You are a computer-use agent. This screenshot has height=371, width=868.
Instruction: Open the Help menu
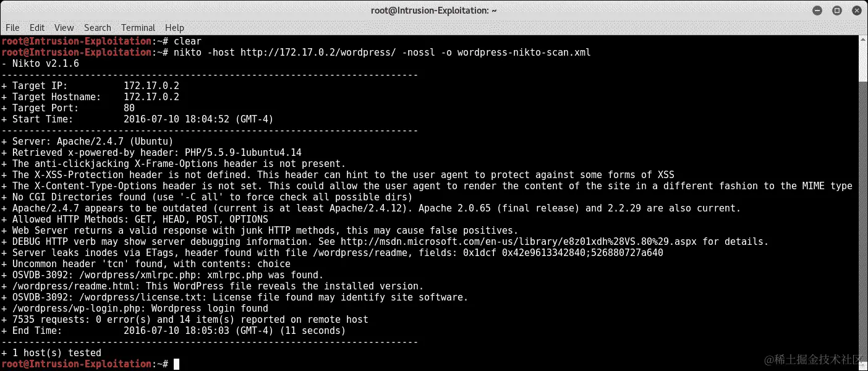[175, 28]
